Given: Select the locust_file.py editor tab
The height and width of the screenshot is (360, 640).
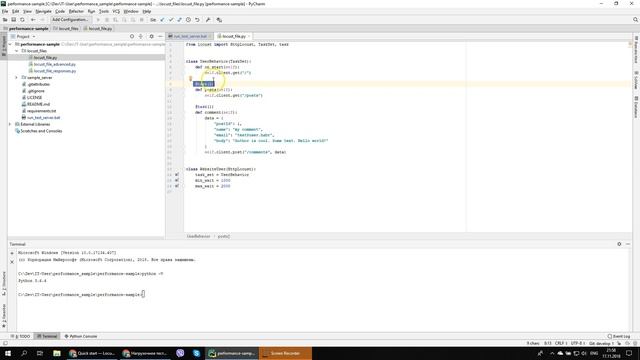Looking at the screenshot, I should point(234,36).
